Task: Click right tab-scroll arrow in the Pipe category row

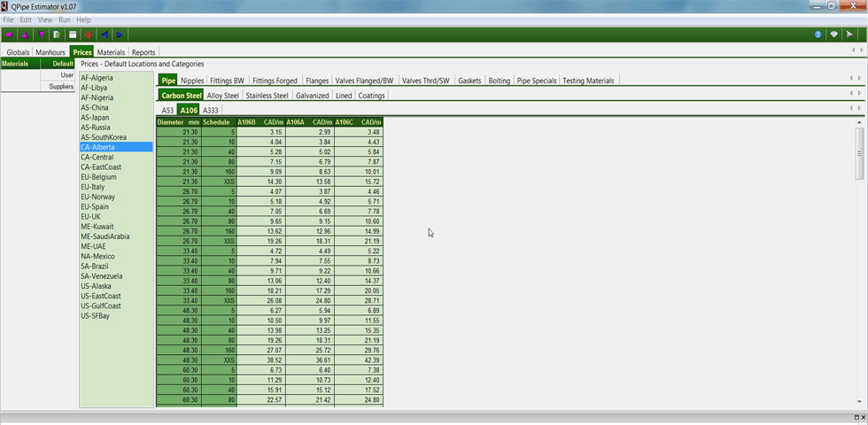Action: pyautogui.click(x=859, y=78)
